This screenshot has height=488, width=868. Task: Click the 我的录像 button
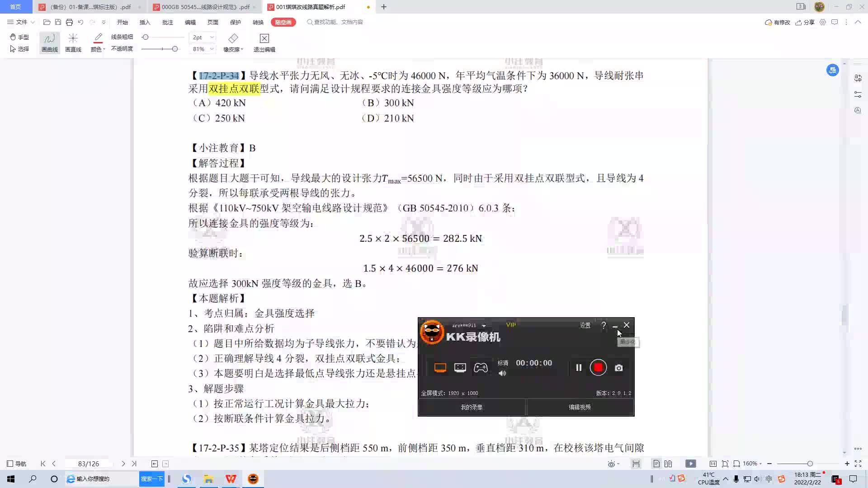coord(472,407)
